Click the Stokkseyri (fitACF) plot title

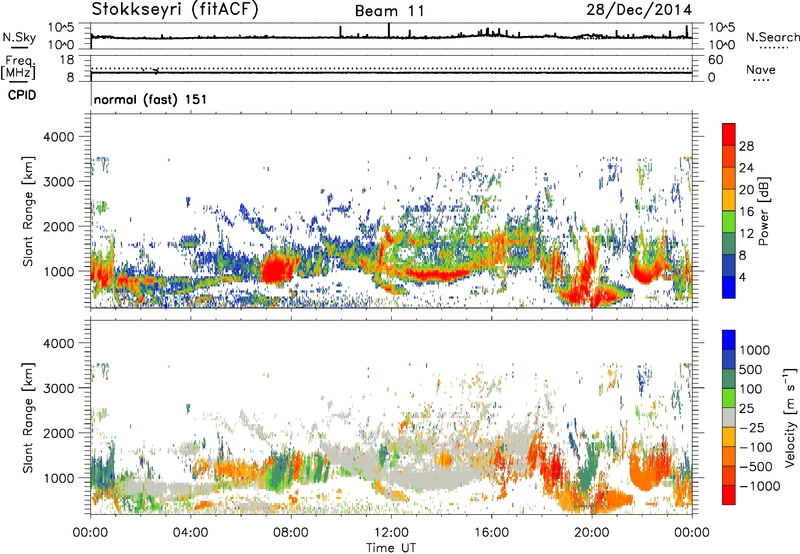click(x=175, y=10)
